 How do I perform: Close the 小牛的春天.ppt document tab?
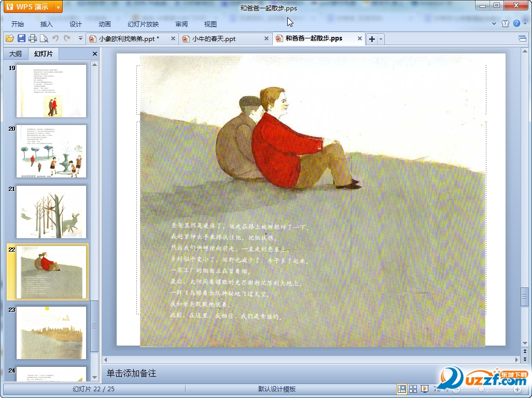tap(267, 38)
